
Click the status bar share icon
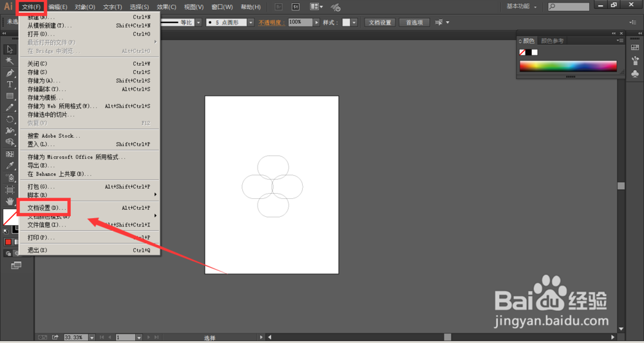[x=55, y=337]
